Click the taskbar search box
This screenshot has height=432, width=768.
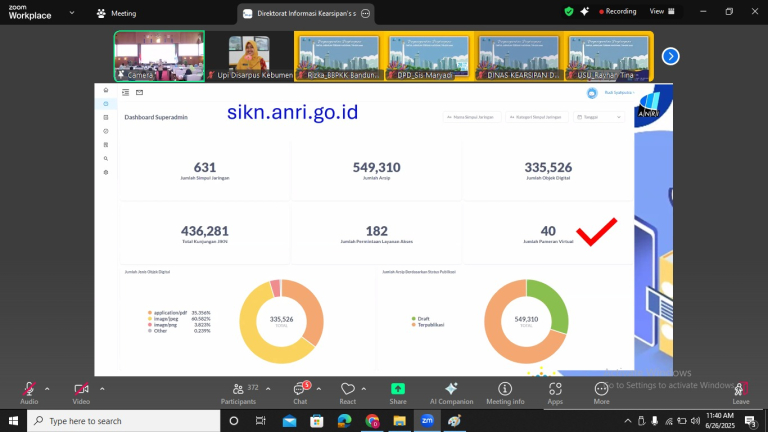click(x=123, y=421)
